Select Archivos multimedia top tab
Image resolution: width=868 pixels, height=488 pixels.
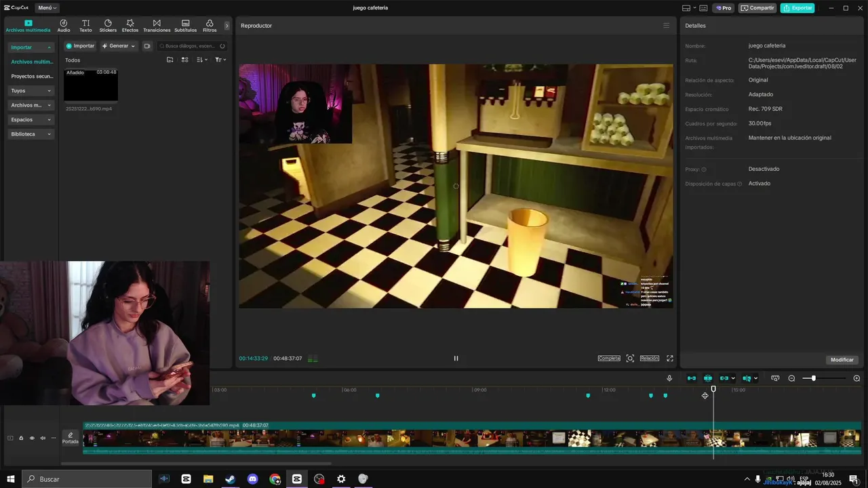(28, 26)
